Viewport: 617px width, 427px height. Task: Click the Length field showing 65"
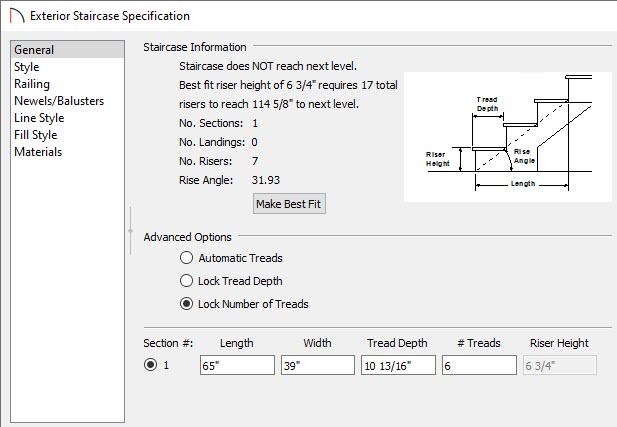coord(237,365)
